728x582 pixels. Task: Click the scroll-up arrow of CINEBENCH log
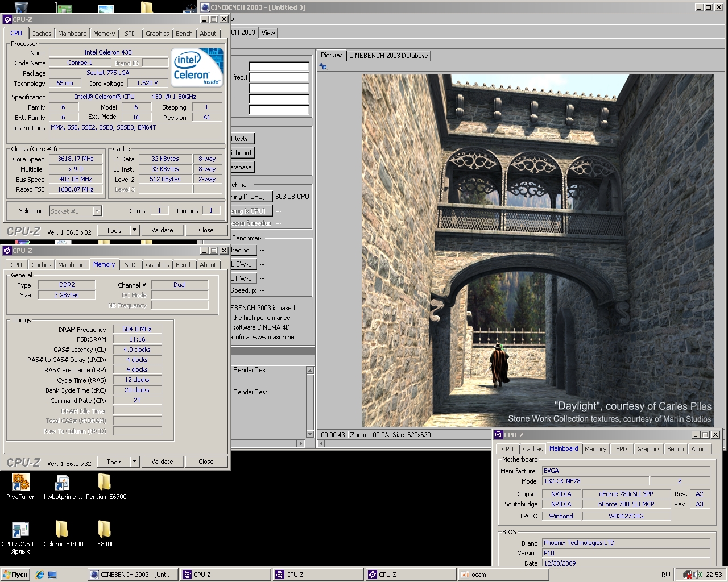310,371
